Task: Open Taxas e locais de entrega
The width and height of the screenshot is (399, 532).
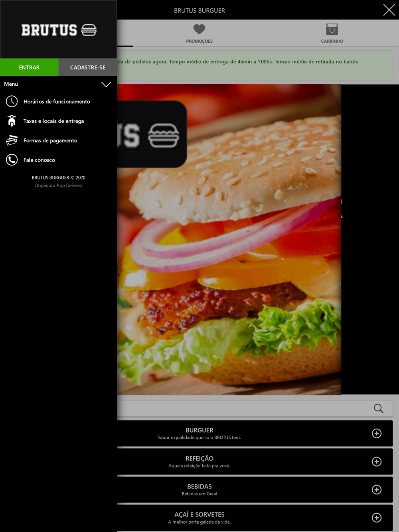Action: 59,121
